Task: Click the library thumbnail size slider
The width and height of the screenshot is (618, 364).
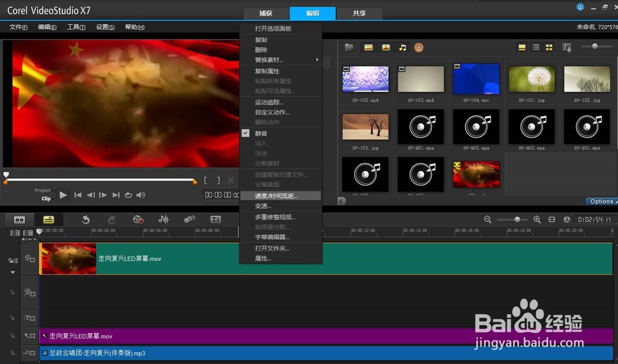Action: tap(595, 46)
